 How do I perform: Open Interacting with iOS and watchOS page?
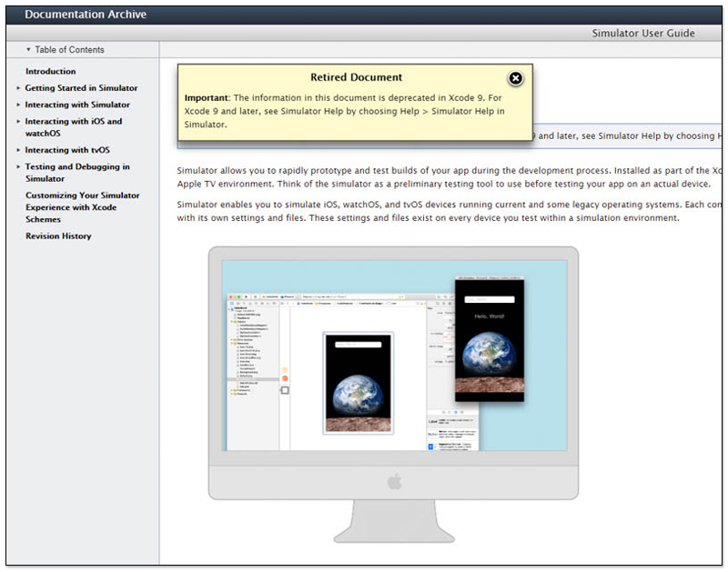74,127
